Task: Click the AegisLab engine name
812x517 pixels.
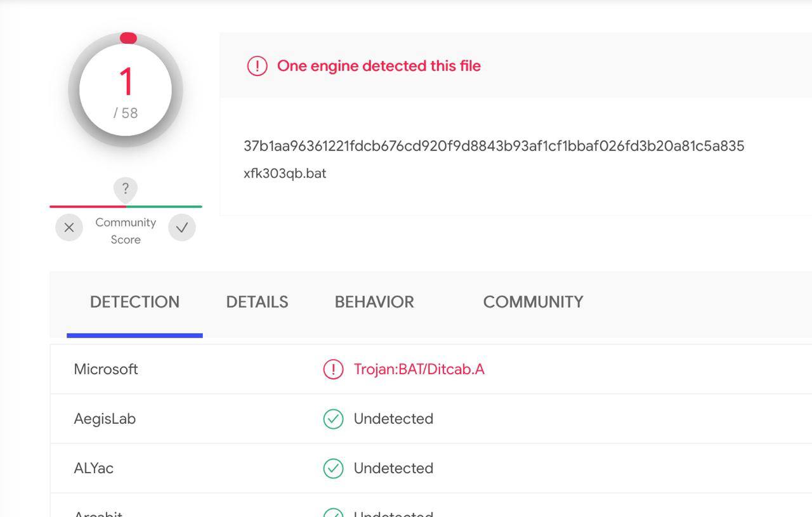Action: pos(105,419)
